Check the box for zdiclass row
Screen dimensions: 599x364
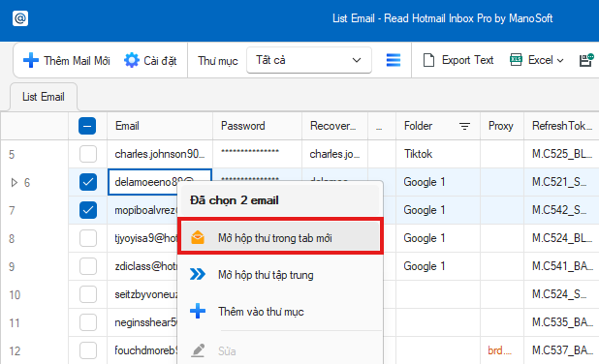tap(88, 266)
